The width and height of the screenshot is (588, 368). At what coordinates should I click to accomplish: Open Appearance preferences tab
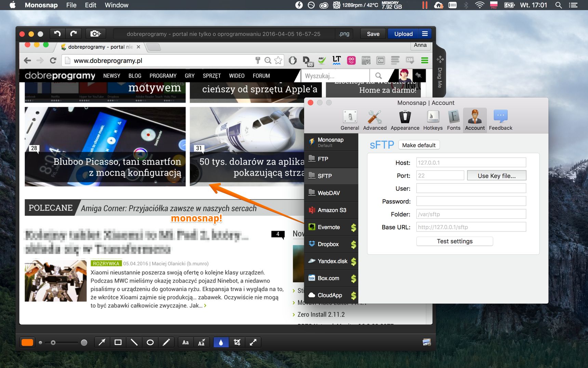[x=405, y=120]
